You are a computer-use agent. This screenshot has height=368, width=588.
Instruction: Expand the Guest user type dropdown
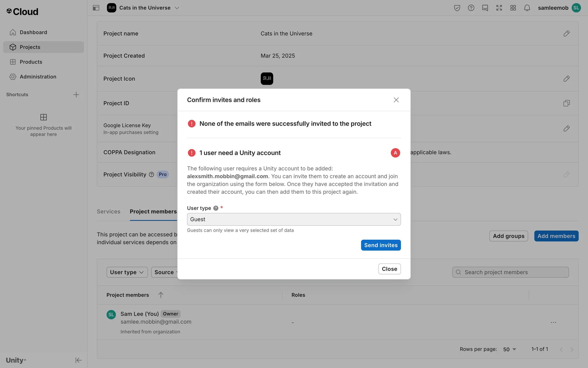[x=294, y=219]
